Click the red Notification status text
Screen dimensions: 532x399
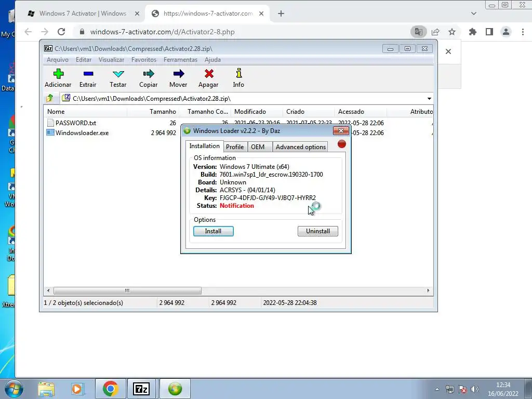[x=237, y=206]
